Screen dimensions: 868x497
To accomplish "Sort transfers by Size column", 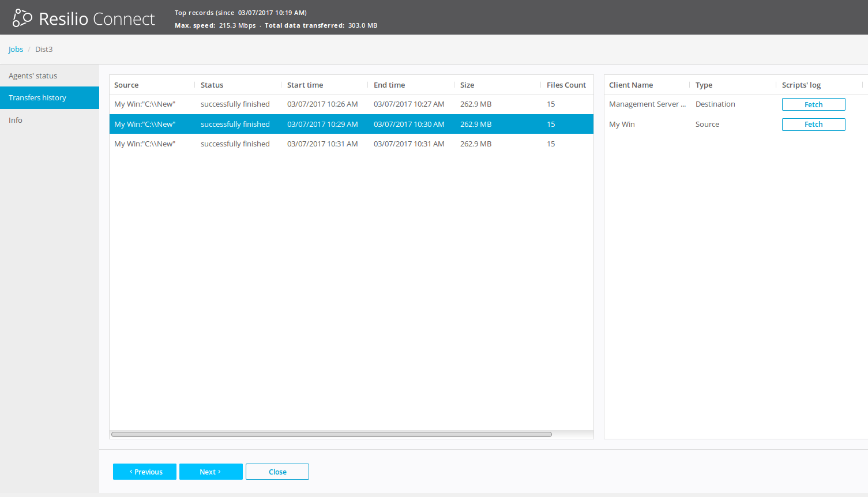I will pyautogui.click(x=467, y=85).
